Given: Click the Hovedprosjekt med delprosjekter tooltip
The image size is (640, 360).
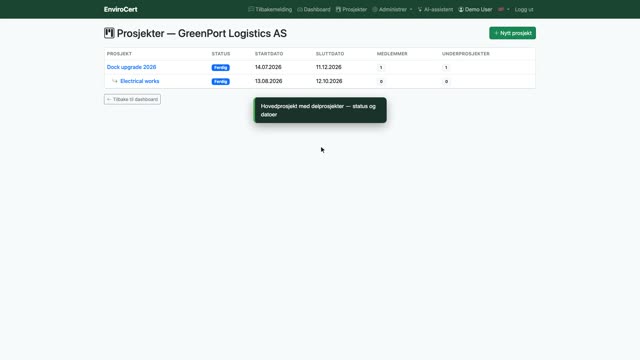Looking at the screenshot, I should click(x=320, y=110).
